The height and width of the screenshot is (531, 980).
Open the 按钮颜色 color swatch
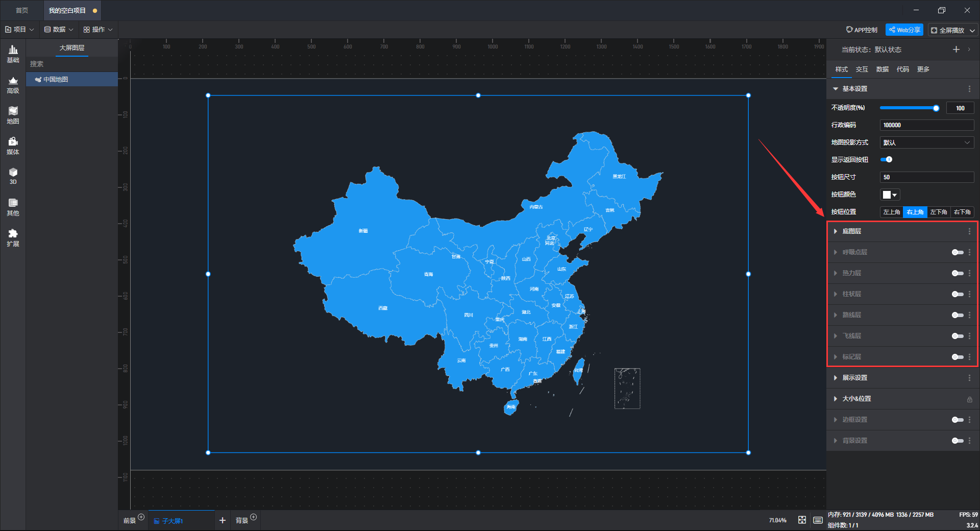pyautogui.click(x=890, y=195)
